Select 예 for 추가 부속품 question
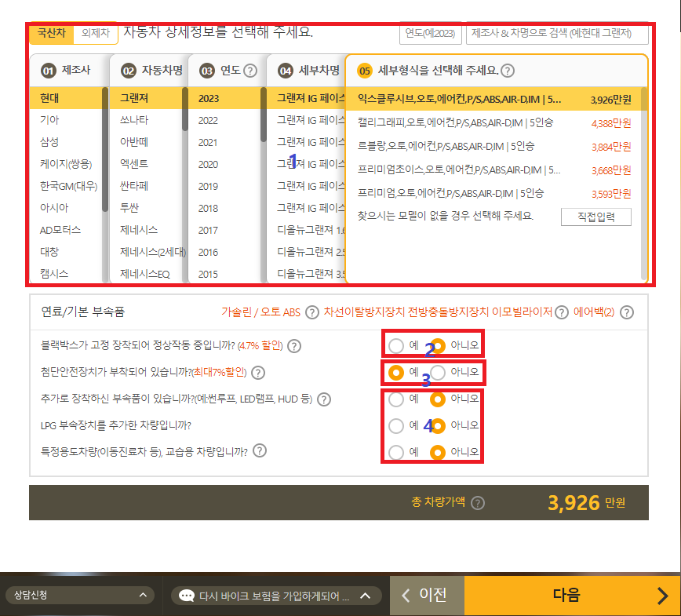The height and width of the screenshot is (616, 681). [x=396, y=399]
